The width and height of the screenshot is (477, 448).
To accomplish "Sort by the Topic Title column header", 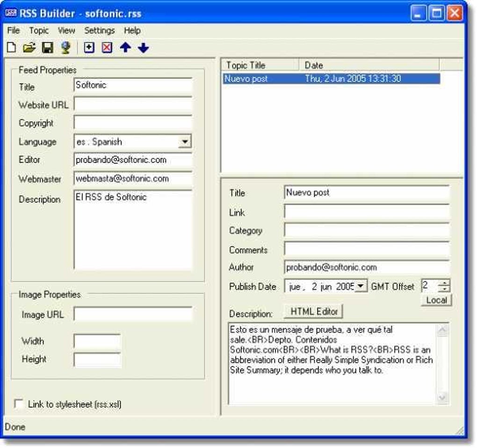I will (x=260, y=65).
